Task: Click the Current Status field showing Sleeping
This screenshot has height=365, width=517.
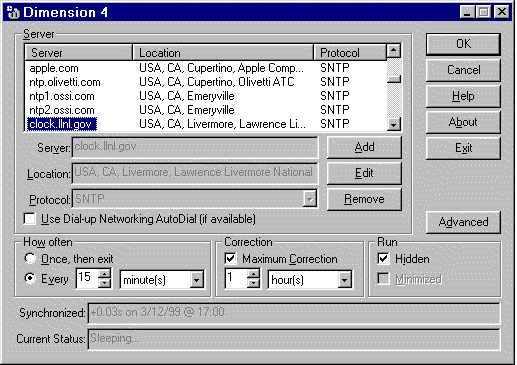Action: point(294,339)
